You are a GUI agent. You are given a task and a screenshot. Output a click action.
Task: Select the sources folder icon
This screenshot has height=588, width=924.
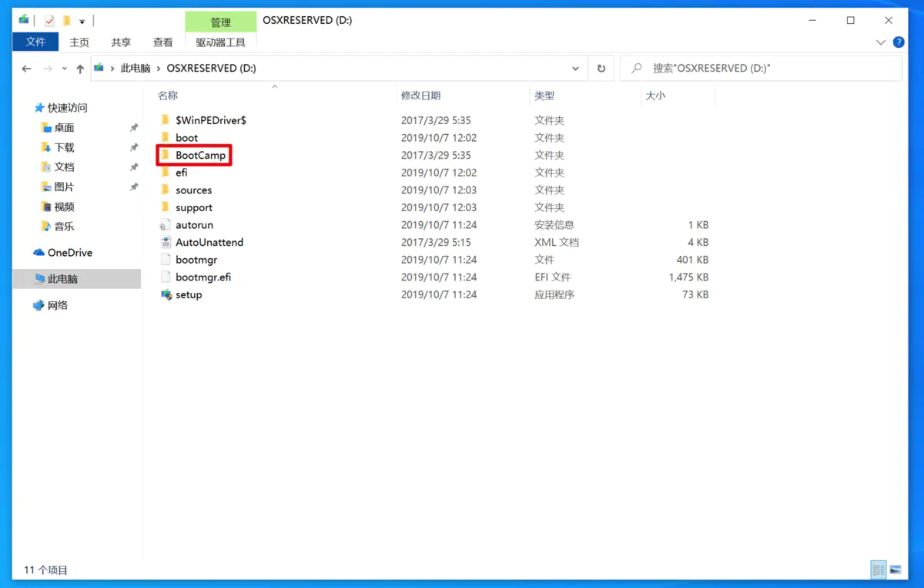click(165, 190)
